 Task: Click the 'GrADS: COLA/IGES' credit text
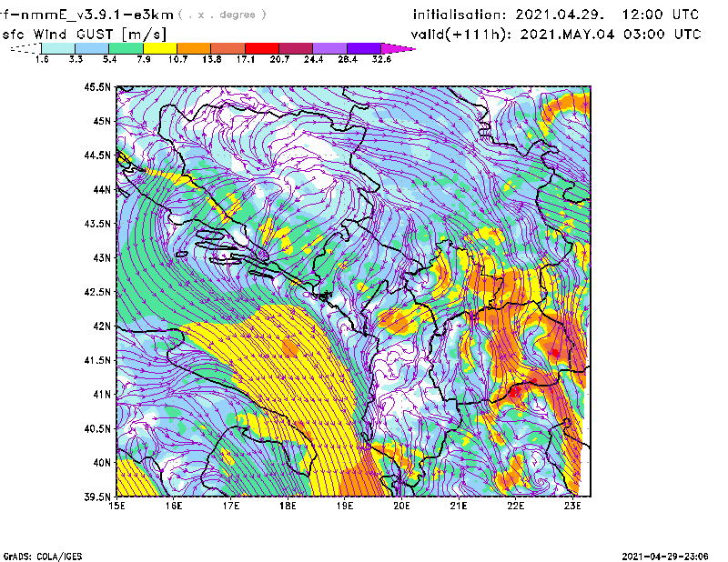point(43,557)
